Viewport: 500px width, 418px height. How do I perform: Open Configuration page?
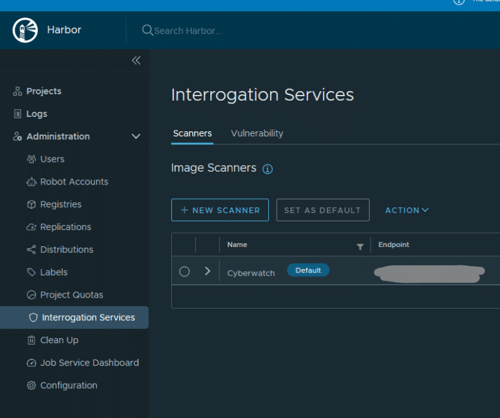[x=69, y=385]
